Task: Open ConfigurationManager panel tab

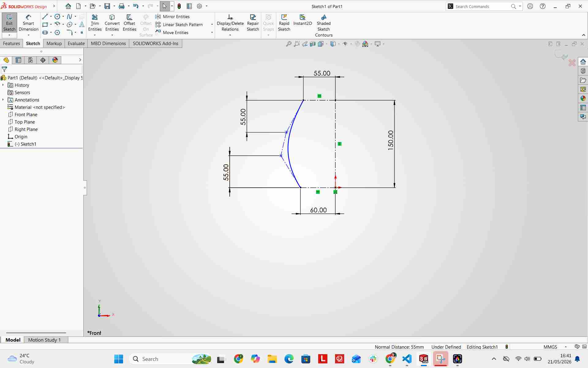Action: click(31, 60)
